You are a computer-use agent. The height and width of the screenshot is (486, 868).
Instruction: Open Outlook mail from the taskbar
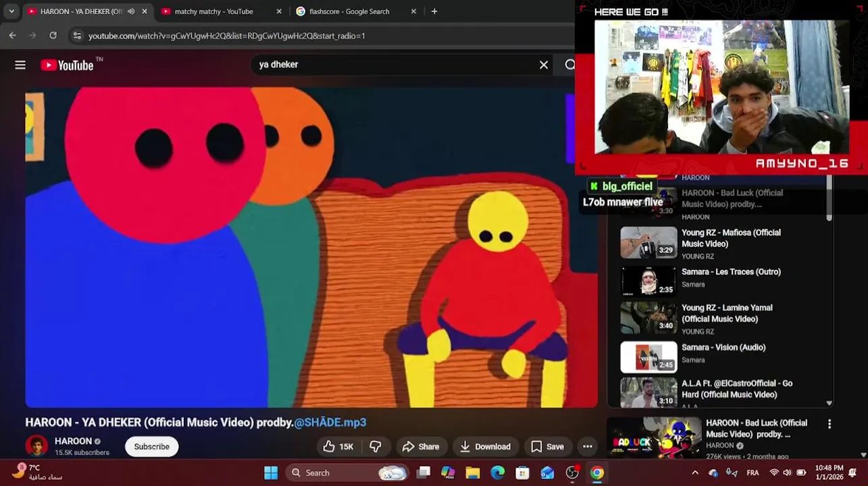pos(547,473)
